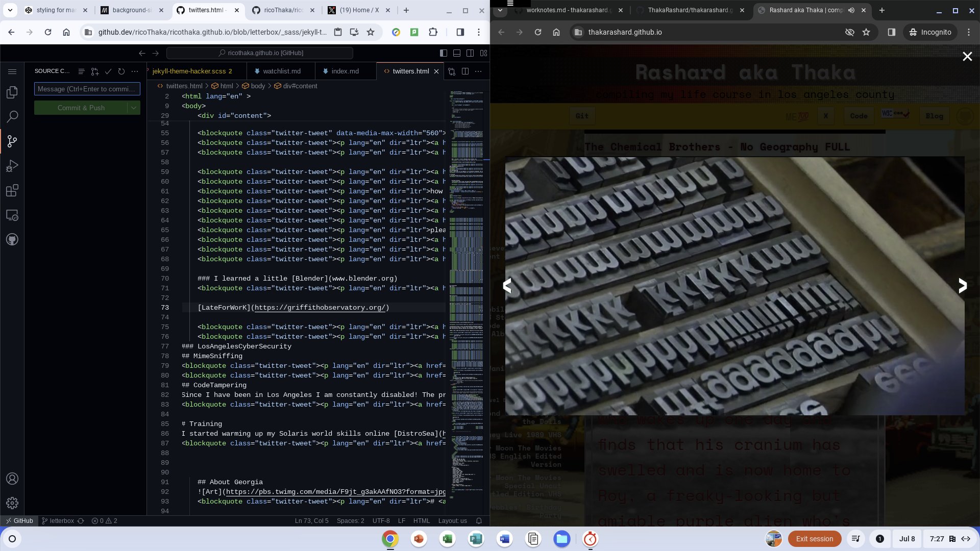Screen dimensions: 980x551
Task: Open Run and Debug view
Action: point(12,166)
